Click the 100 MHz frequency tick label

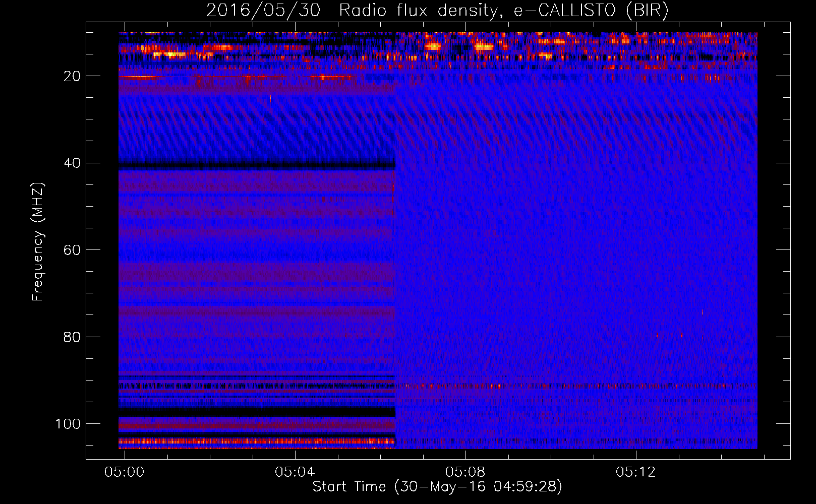click(x=68, y=424)
